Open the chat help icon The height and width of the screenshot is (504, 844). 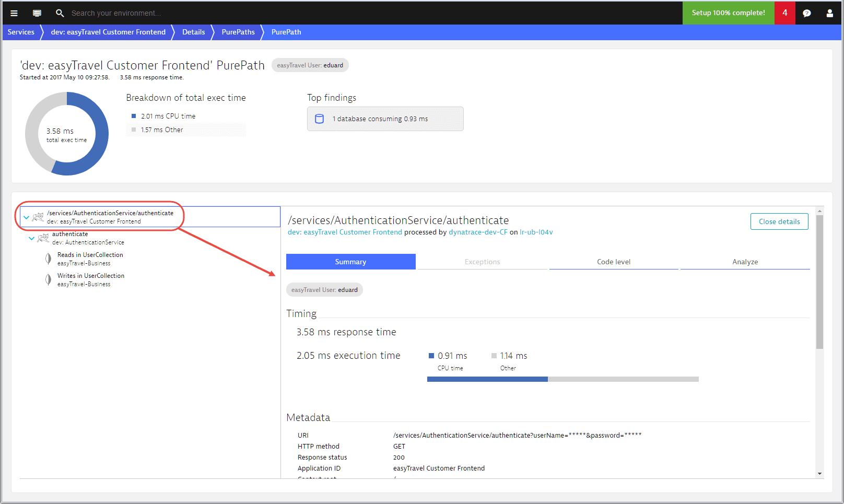click(807, 13)
